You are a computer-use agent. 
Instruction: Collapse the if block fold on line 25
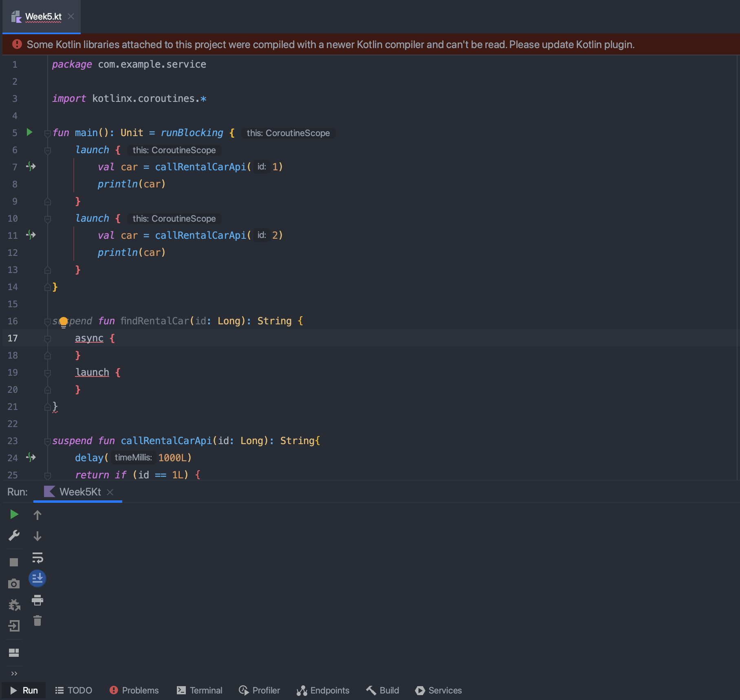[x=47, y=475]
